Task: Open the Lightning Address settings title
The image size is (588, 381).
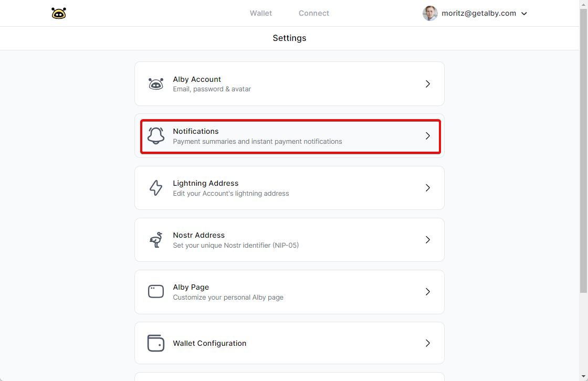Action: [x=206, y=183]
